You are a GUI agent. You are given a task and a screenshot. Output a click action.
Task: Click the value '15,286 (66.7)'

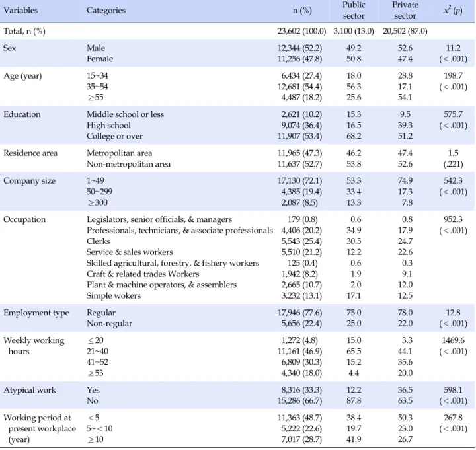tap(299, 401)
